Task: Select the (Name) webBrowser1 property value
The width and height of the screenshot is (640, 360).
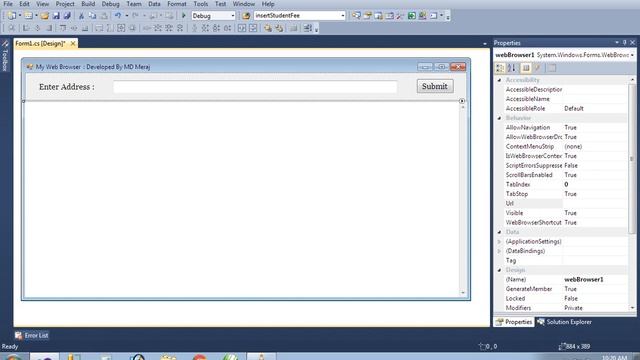Action: pyautogui.click(x=584, y=280)
